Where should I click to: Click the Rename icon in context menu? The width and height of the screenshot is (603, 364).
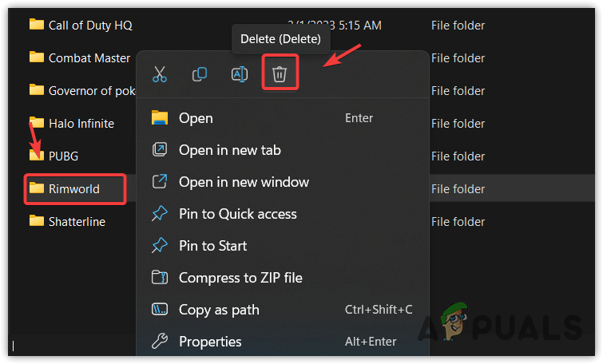click(239, 74)
